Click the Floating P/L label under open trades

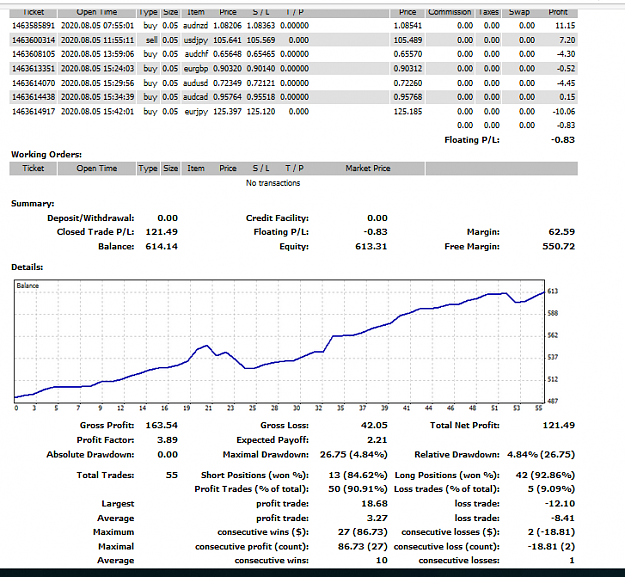(472, 140)
